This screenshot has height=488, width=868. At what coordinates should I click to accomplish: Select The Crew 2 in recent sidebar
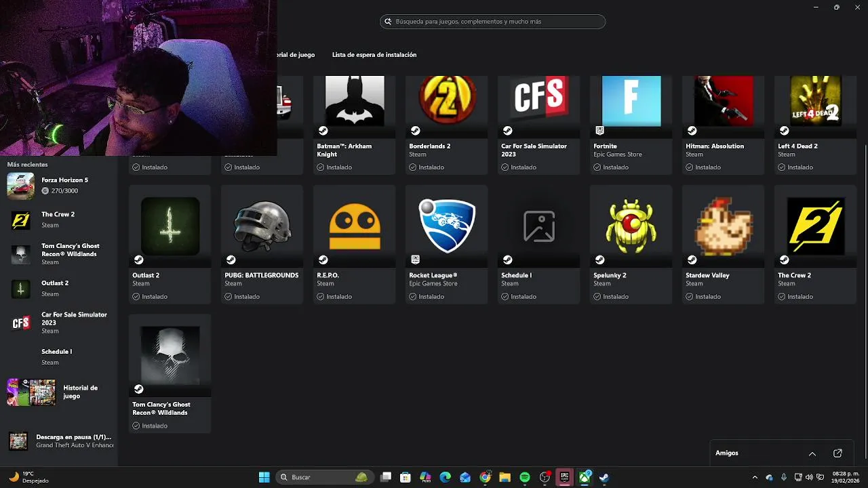click(59, 220)
